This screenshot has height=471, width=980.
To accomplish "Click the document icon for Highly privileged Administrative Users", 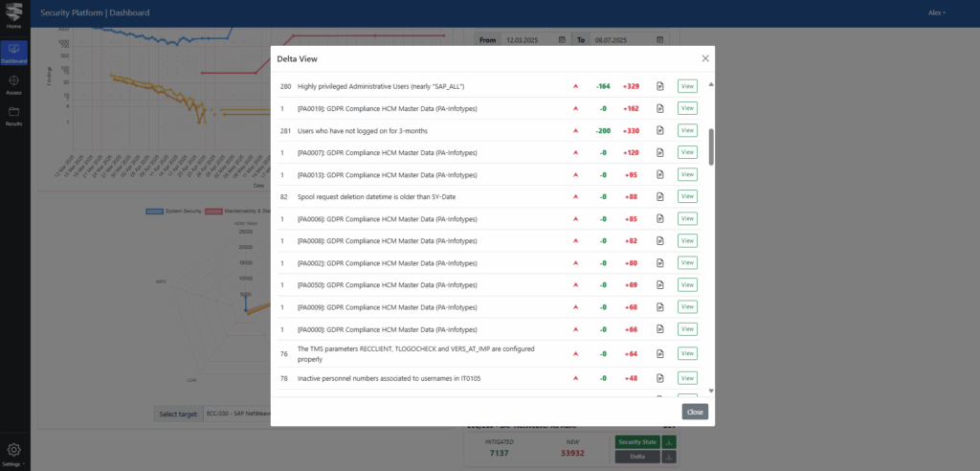I will pos(659,86).
